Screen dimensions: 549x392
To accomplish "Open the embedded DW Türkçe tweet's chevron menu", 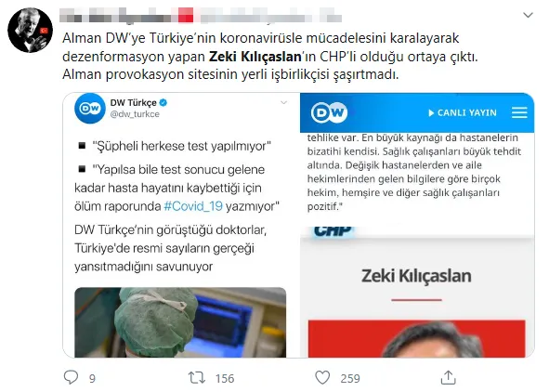I will (x=284, y=102).
